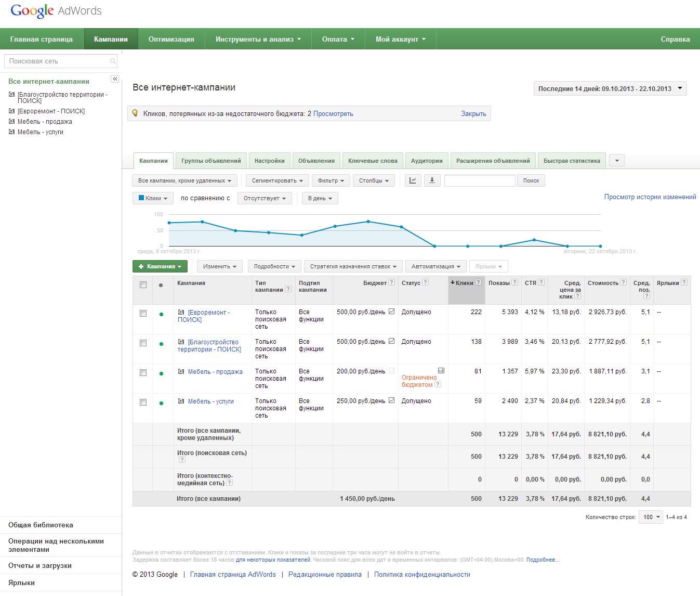Image resolution: width=700 pixels, height=596 pixels.
Task: Toggle the select-all checkbox in table header
Action: click(143, 284)
